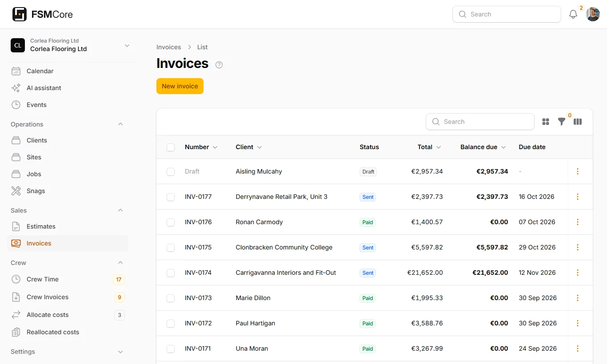
Task: Toggle the select-all invoices checkbox
Action: click(x=171, y=147)
